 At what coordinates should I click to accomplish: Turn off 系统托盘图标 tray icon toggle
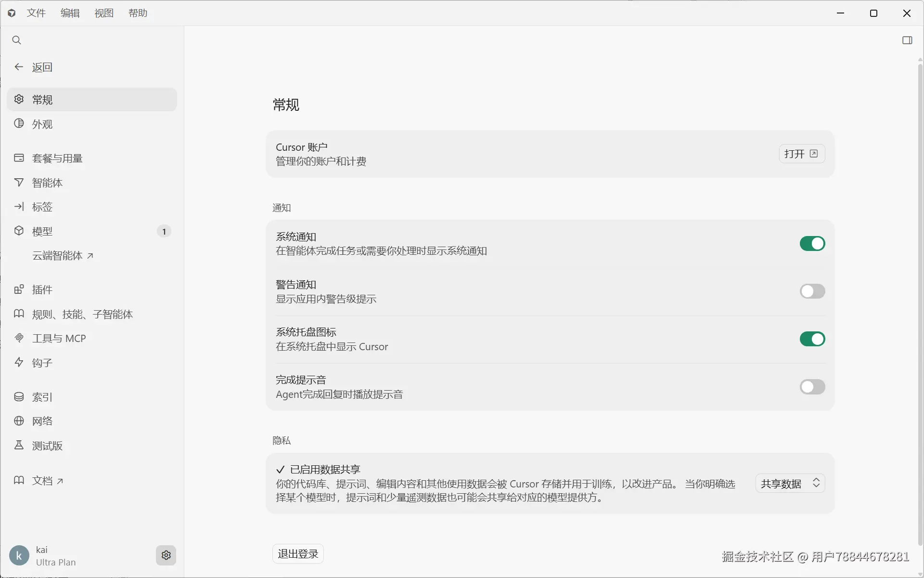[x=812, y=339]
